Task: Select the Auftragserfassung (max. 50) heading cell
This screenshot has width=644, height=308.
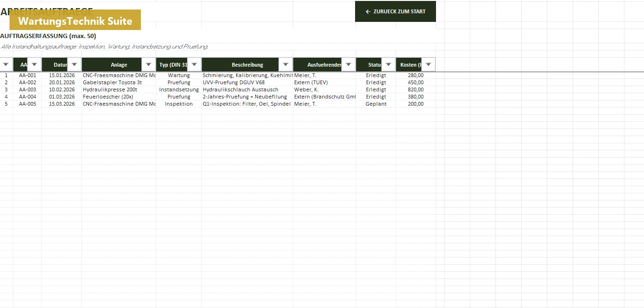Action: pyautogui.click(x=48, y=36)
